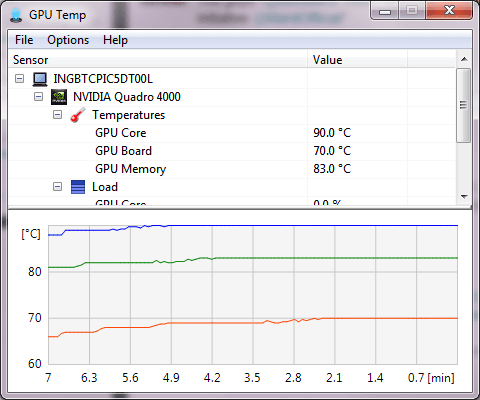The image size is (480, 400).
Task: Collapse the Temperatures group
Action: tap(58, 115)
